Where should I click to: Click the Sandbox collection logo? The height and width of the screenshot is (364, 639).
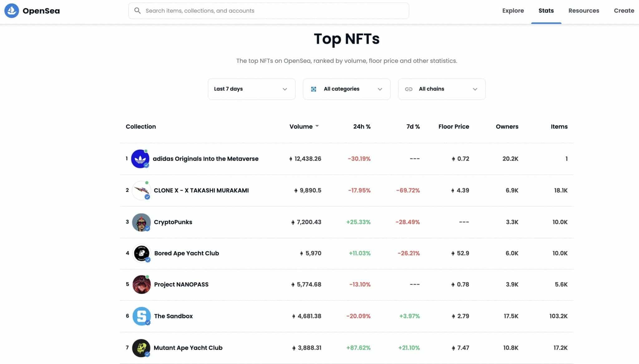tap(141, 316)
